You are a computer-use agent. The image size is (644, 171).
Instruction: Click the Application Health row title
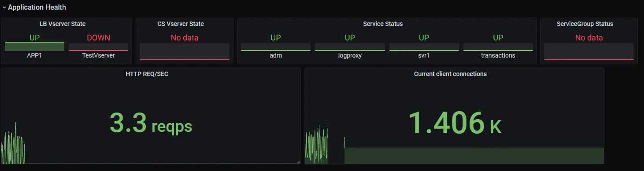point(37,7)
